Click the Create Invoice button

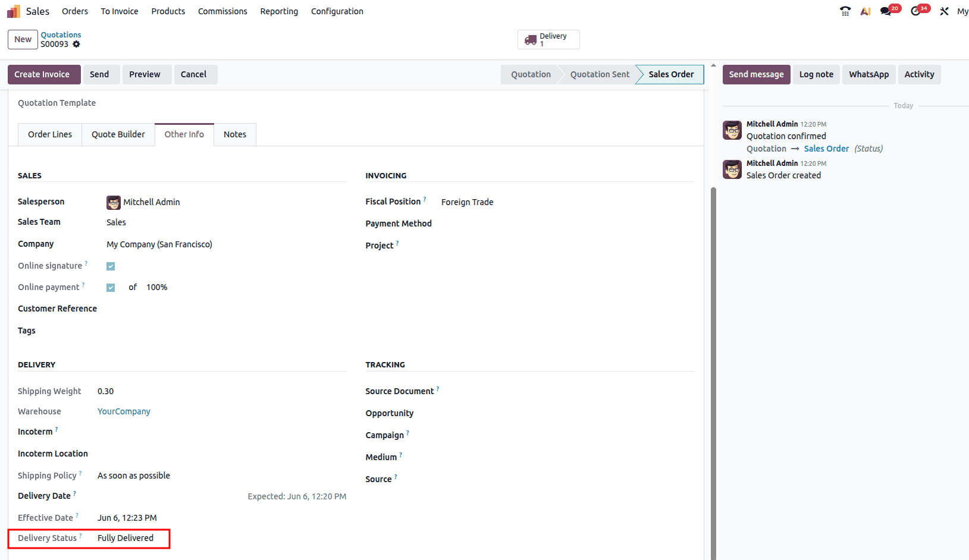(44, 74)
